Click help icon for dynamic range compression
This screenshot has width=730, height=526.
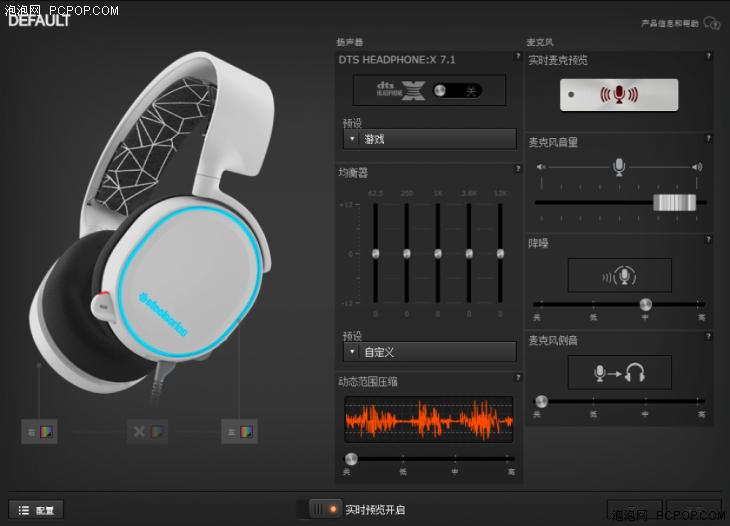pyautogui.click(x=518, y=378)
